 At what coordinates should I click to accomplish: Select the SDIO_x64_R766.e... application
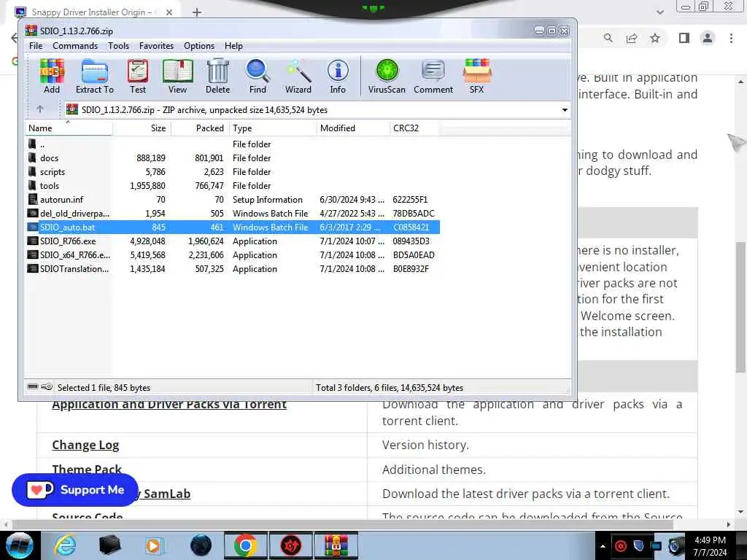(233, 254)
